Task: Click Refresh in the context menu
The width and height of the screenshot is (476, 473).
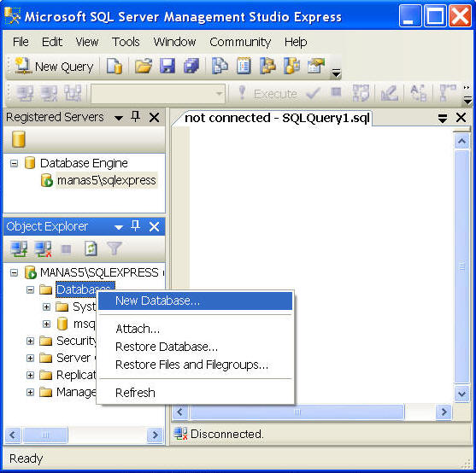Action: tap(195, 393)
